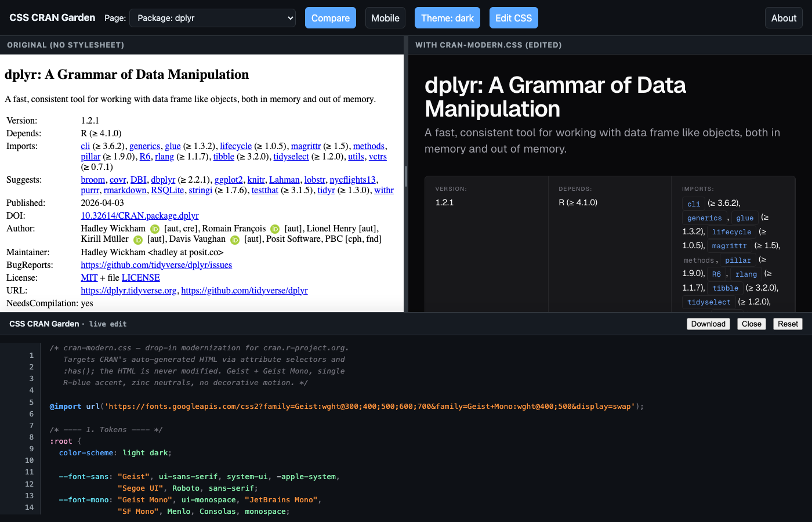Click the Version value 1.2.1 in styled pane

(x=444, y=202)
